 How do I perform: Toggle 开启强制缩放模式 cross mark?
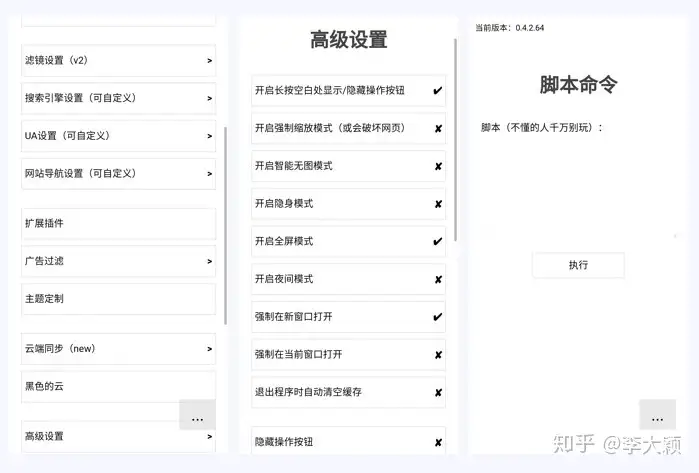(x=438, y=128)
